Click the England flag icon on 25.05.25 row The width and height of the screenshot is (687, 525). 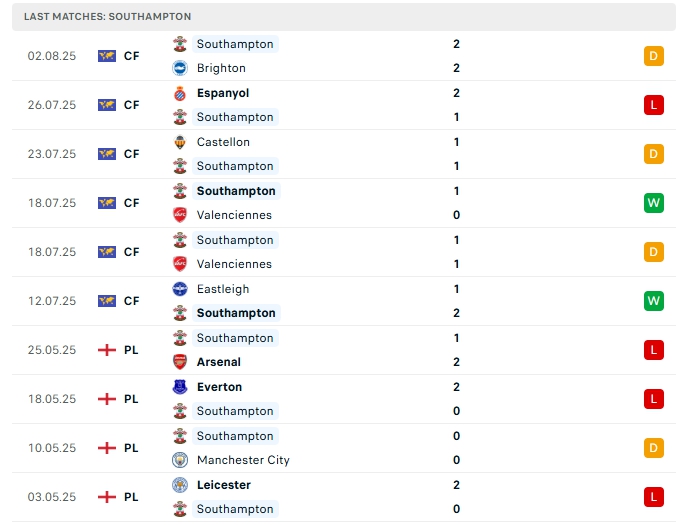tap(107, 350)
